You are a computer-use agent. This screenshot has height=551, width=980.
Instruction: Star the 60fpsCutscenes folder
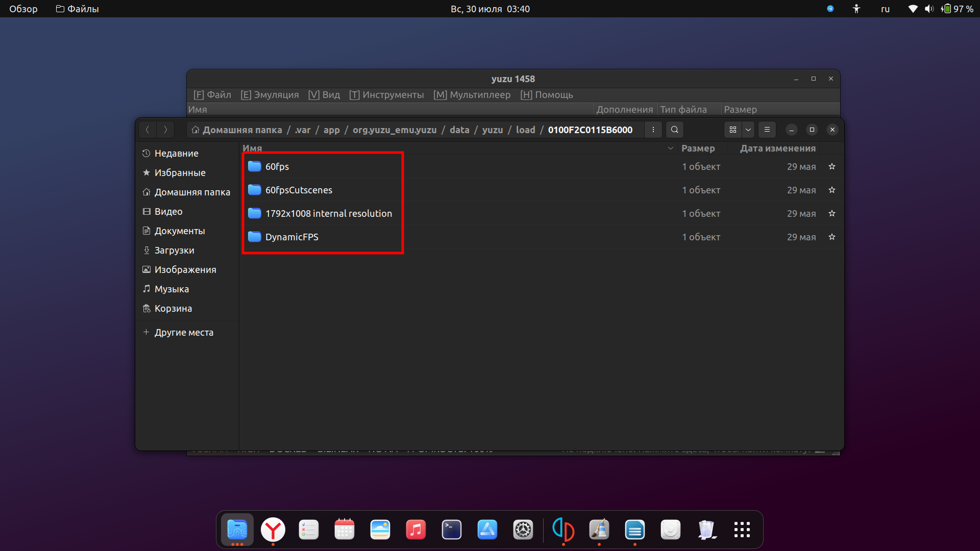(832, 190)
